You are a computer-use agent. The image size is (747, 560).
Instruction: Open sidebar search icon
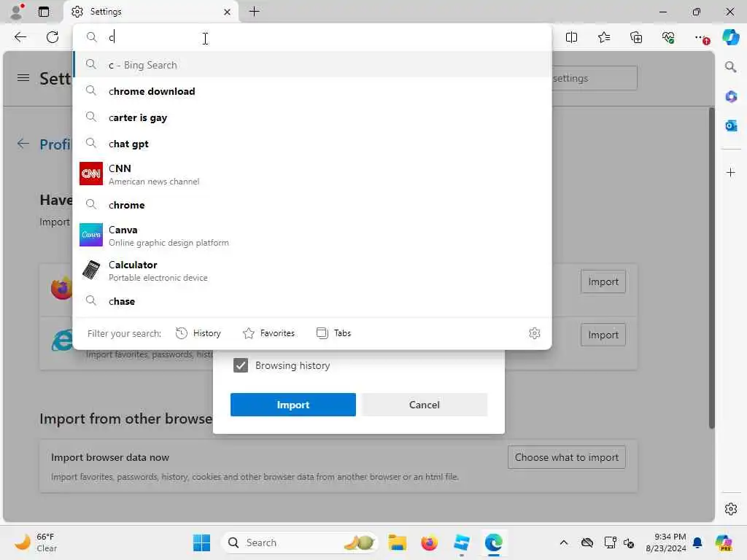[x=730, y=66]
